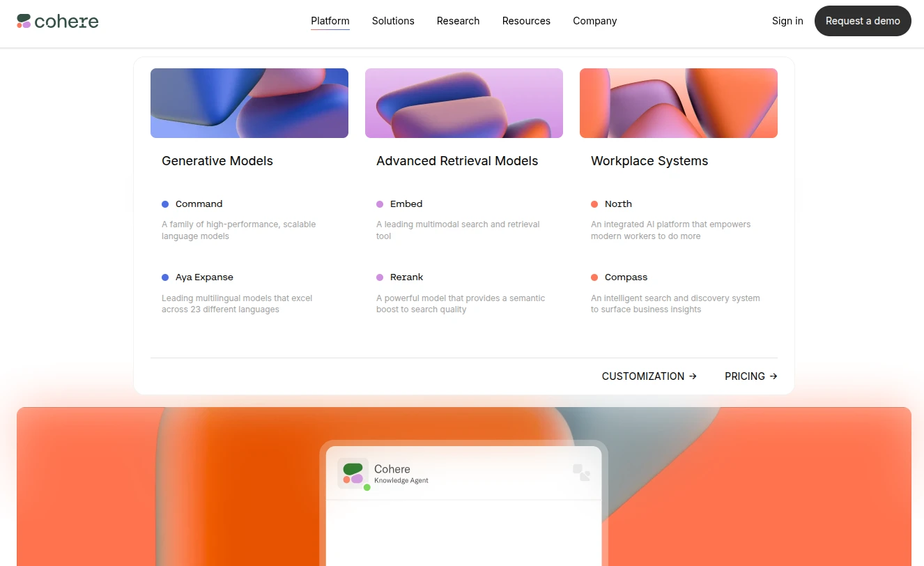This screenshot has width=924, height=566.
Task: Go to the PRICING page
Action: pyautogui.click(x=751, y=376)
